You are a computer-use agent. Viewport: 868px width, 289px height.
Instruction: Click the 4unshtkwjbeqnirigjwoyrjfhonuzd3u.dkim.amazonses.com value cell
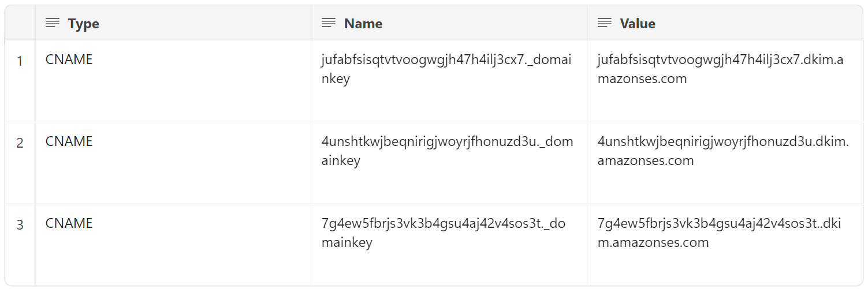tap(725, 163)
